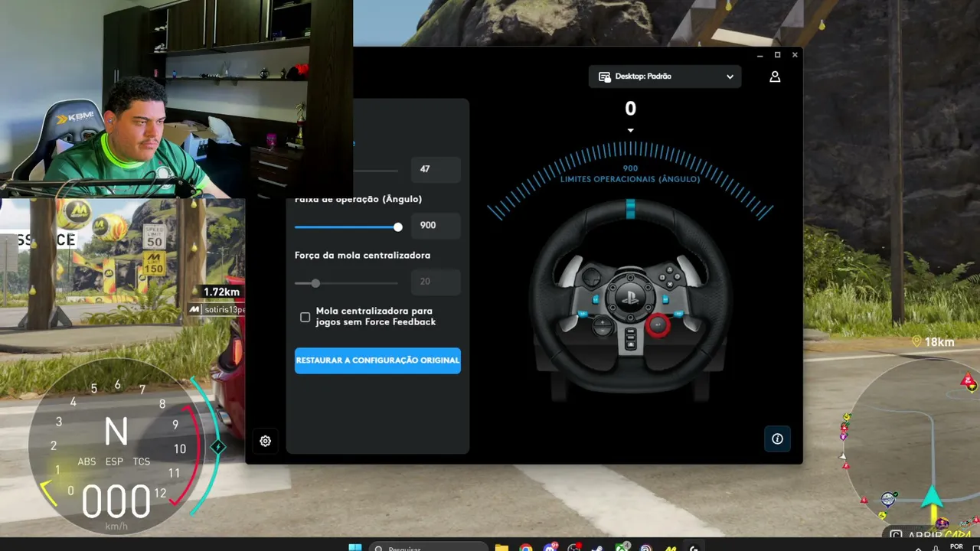Open the user account icon in G HUB

click(775, 77)
